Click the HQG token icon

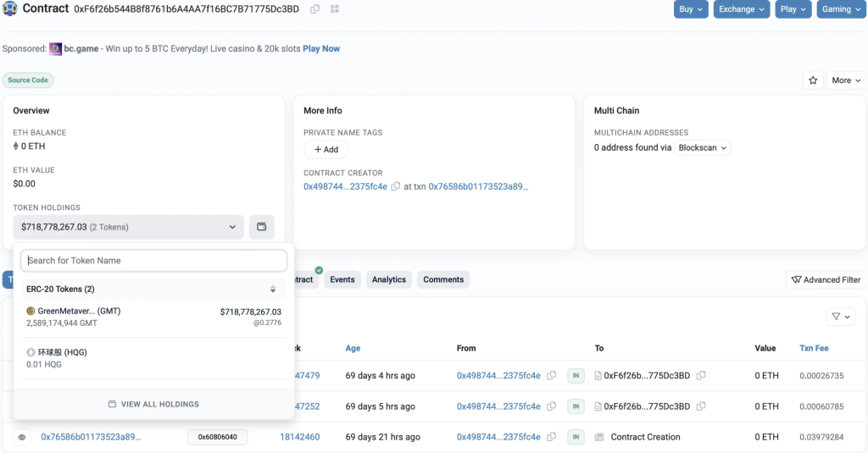(x=31, y=352)
